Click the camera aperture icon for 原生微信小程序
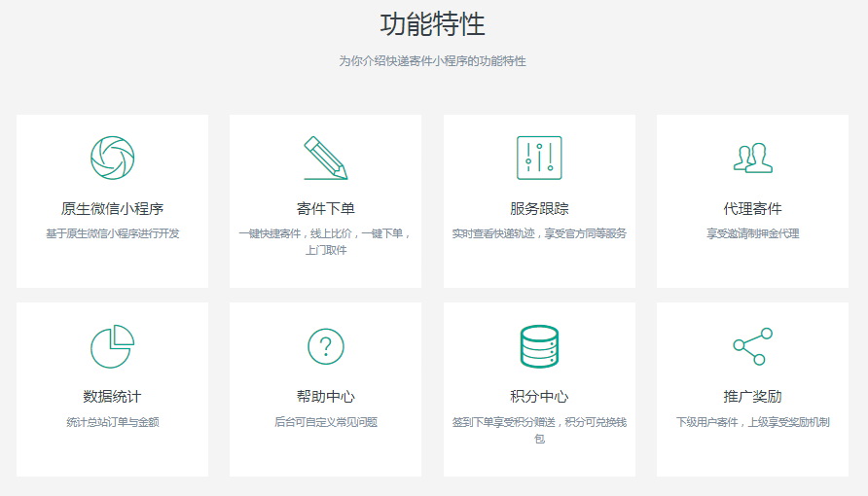 coord(112,158)
